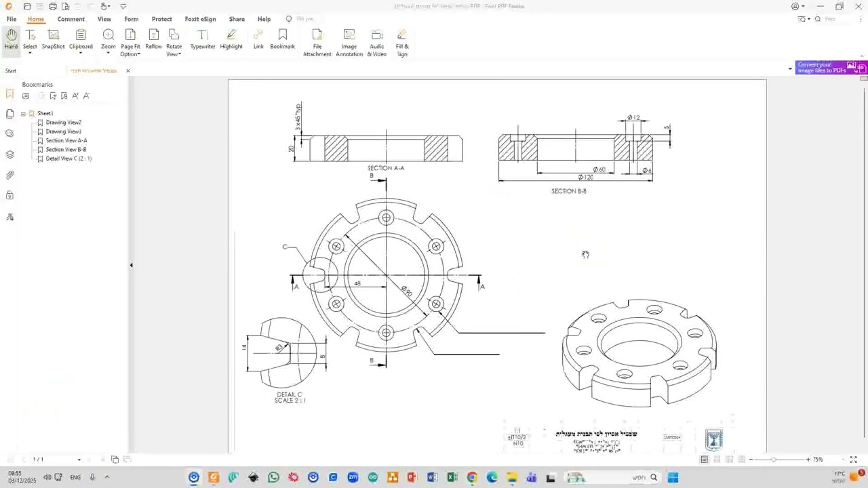The height and width of the screenshot is (488, 868).
Task: Collapse the Sheet1 bookmark tree node
Action: click(x=23, y=113)
